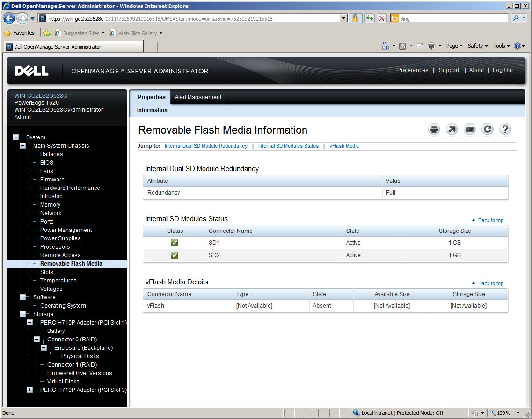Click browser Forward arrow button
Screen dimensions: 532x419
[22, 18]
